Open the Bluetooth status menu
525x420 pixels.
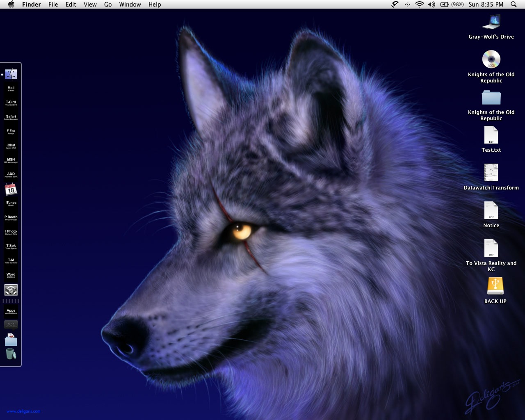pyautogui.click(x=407, y=5)
